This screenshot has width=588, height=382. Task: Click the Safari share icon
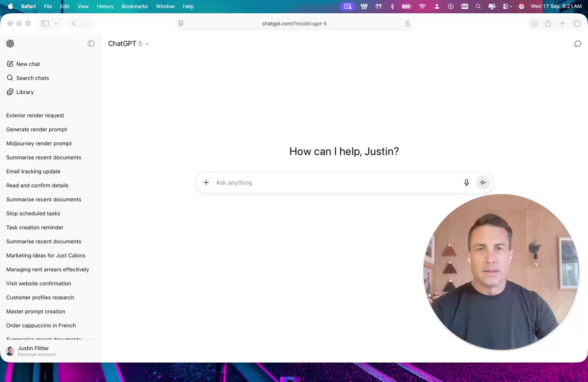[548, 23]
